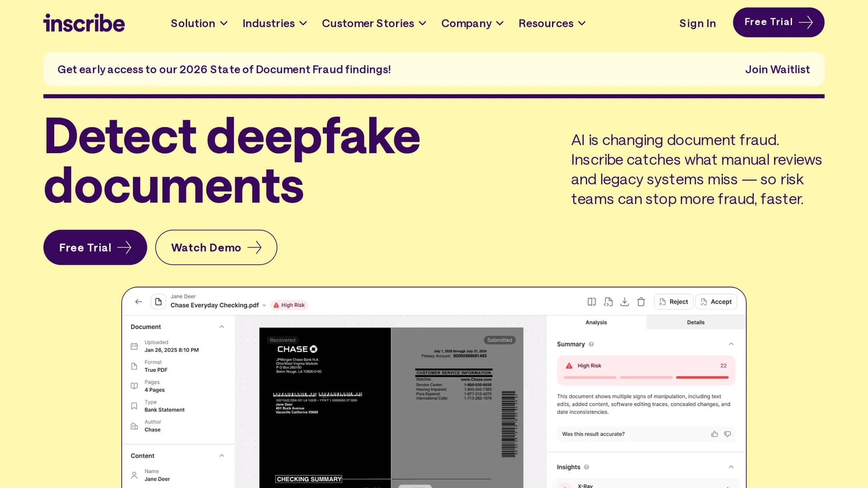Click the inscribe logo
Viewport: 868px width, 488px height.
[84, 23]
